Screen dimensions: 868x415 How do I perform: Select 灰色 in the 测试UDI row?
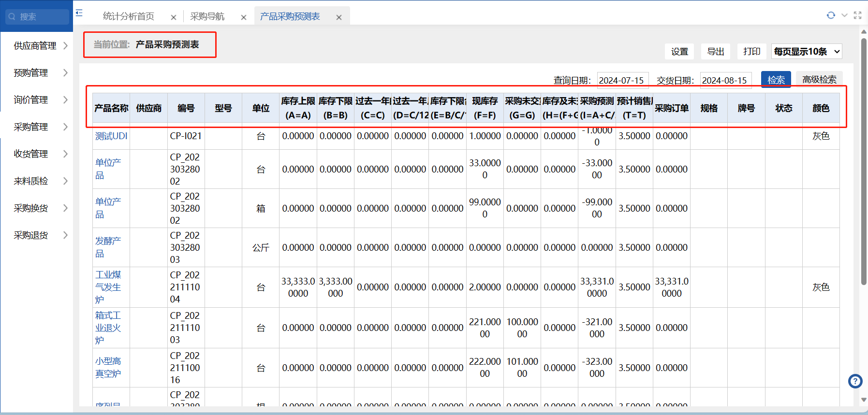[x=821, y=136]
